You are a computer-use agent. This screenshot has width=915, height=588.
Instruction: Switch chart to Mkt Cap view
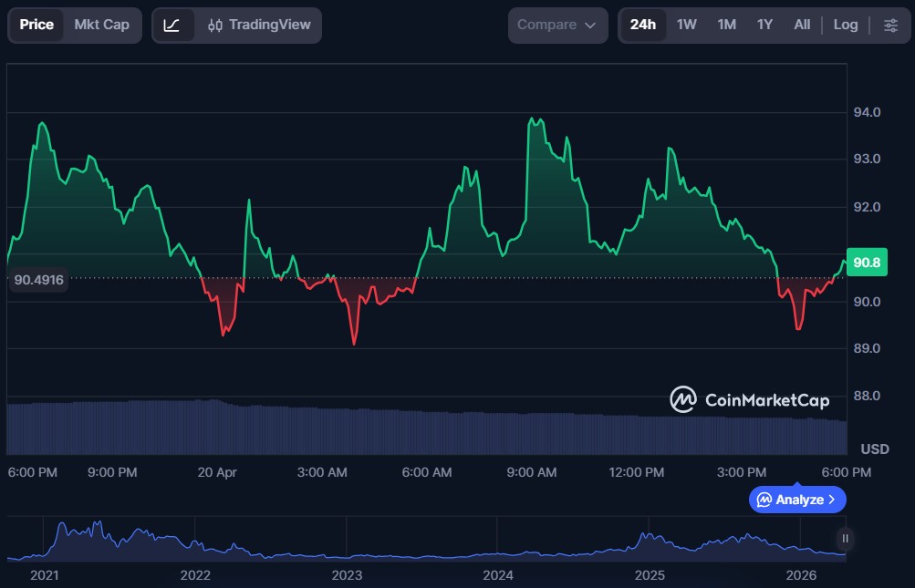tap(101, 25)
